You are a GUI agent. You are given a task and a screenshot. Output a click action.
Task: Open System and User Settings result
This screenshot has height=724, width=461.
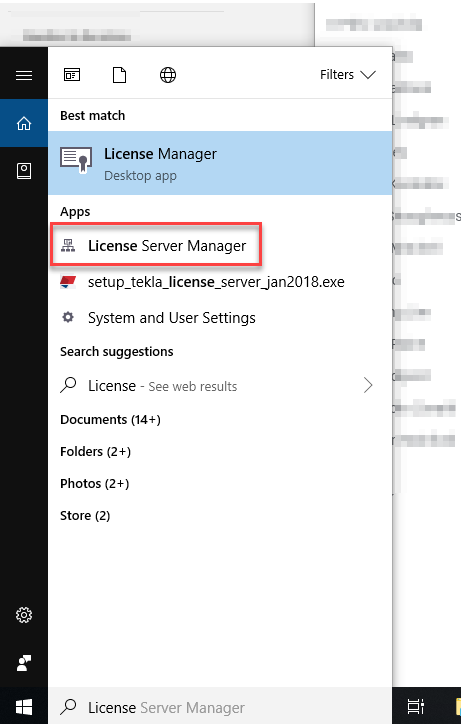coord(220,318)
